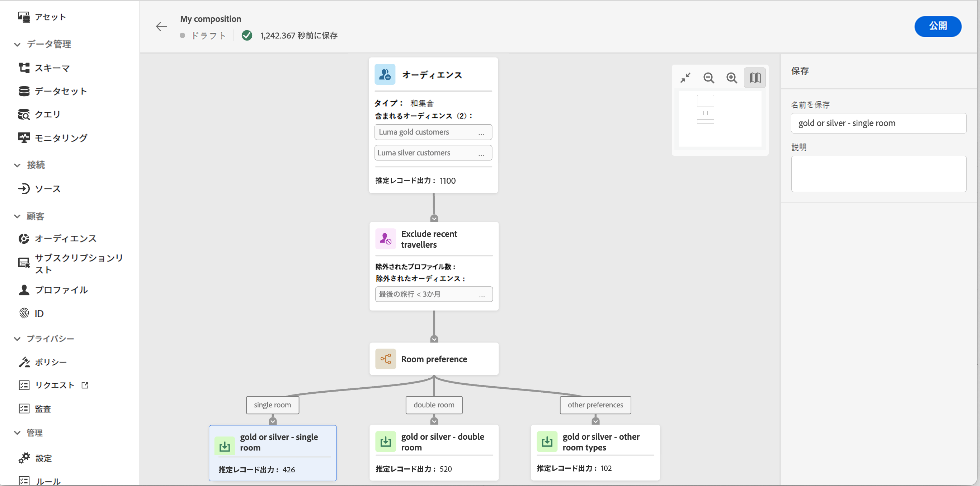Click the other preferences path label

tap(595, 405)
